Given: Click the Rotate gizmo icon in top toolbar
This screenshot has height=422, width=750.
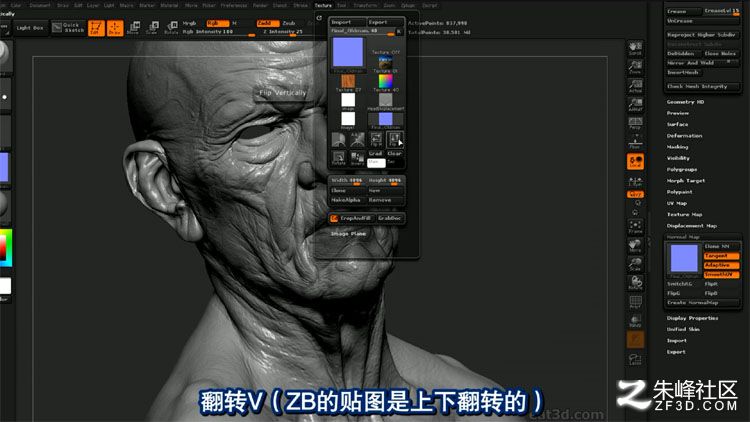Looking at the screenshot, I should 171,28.
